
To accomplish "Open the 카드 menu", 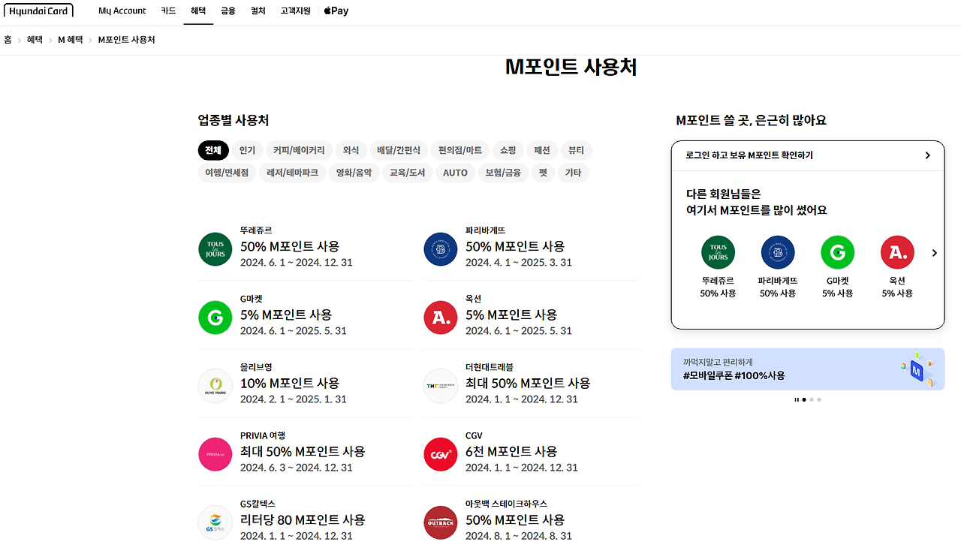I will (x=168, y=11).
